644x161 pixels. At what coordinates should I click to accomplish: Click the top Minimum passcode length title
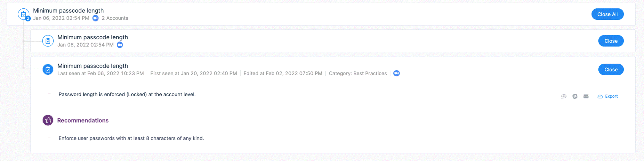point(68,11)
